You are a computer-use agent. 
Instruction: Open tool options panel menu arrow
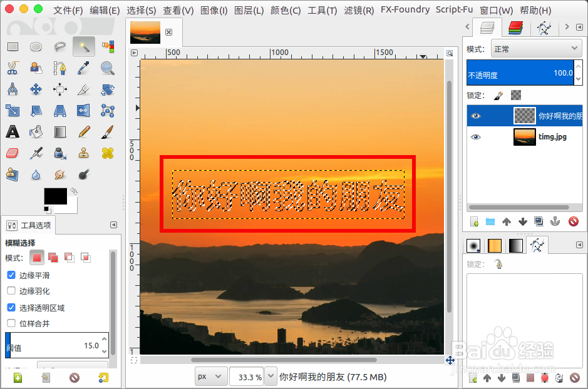[113, 225]
